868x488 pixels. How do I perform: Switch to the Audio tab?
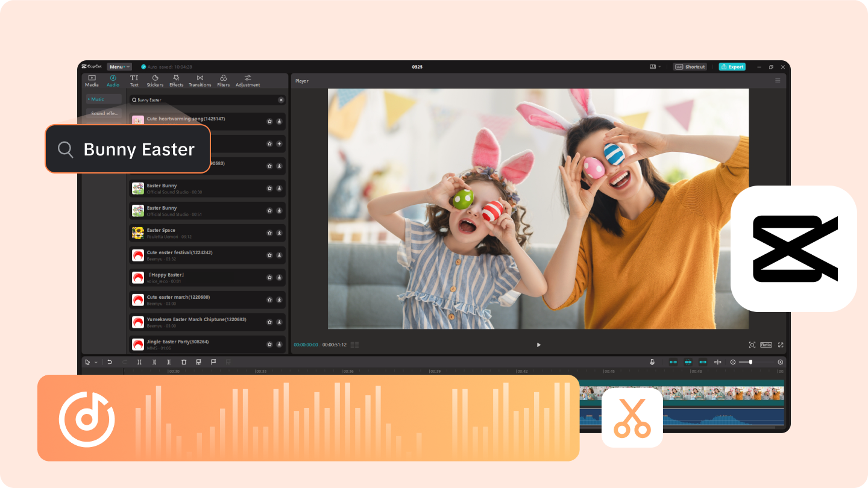tap(113, 81)
